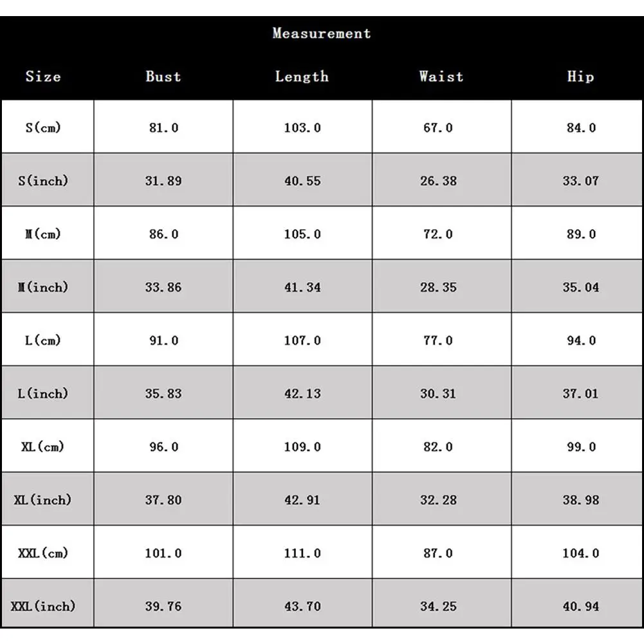Click the Measurement title header

click(321, 33)
